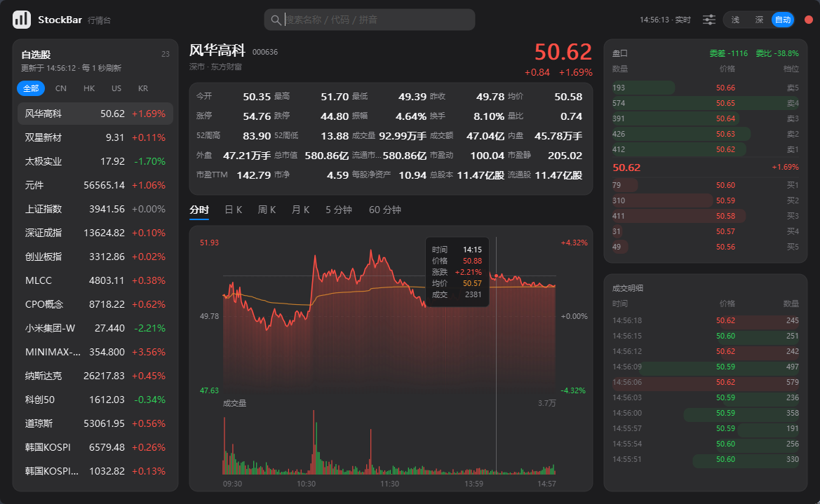This screenshot has height=504, width=820.
Task: Select 小米集团-W in the watchlist
Action: point(95,328)
